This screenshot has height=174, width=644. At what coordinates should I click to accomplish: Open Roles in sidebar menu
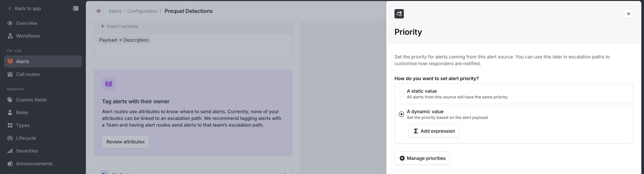tap(22, 113)
